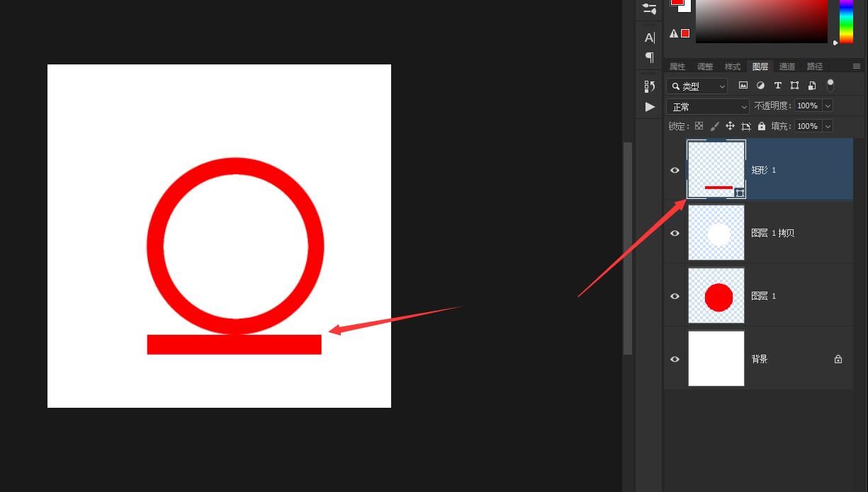
Task: Switch to the 通道 tab
Action: 787,67
